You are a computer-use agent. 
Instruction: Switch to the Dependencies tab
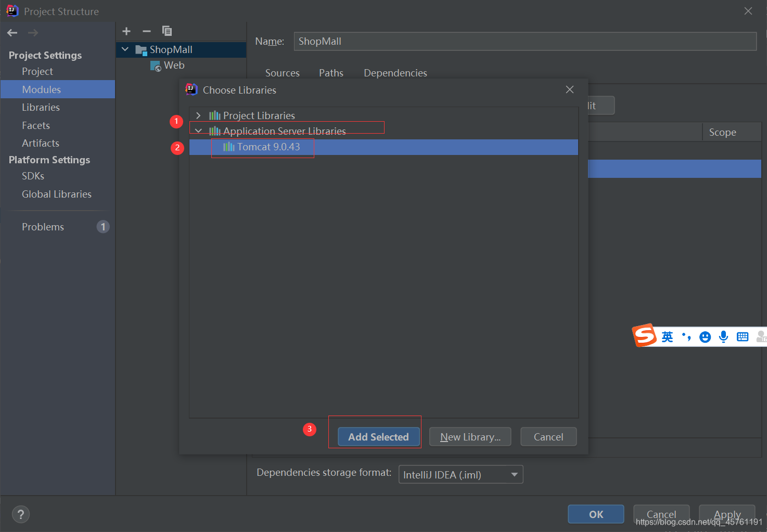(395, 73)
